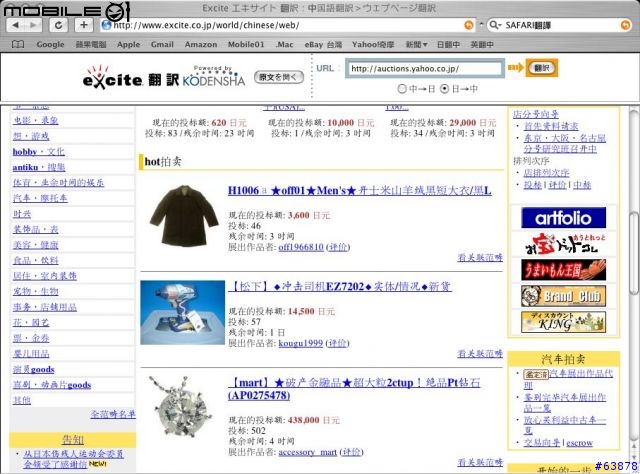
Task: Click the artfolio banner
Action: (563, 218)
